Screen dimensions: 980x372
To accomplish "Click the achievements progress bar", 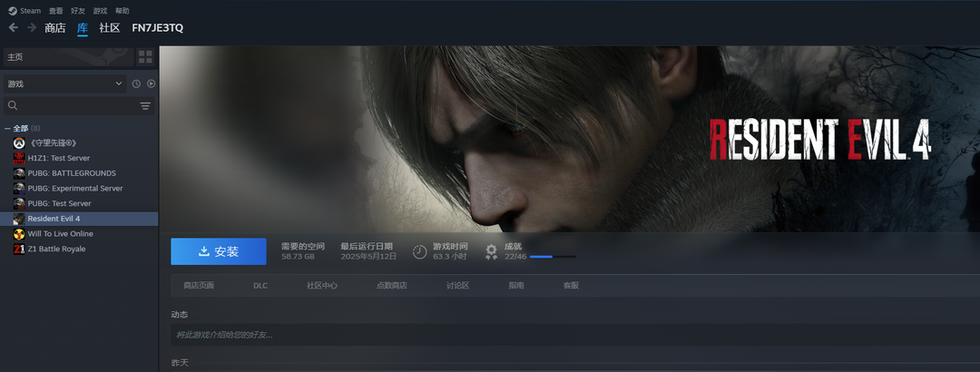I will point(552,257).
